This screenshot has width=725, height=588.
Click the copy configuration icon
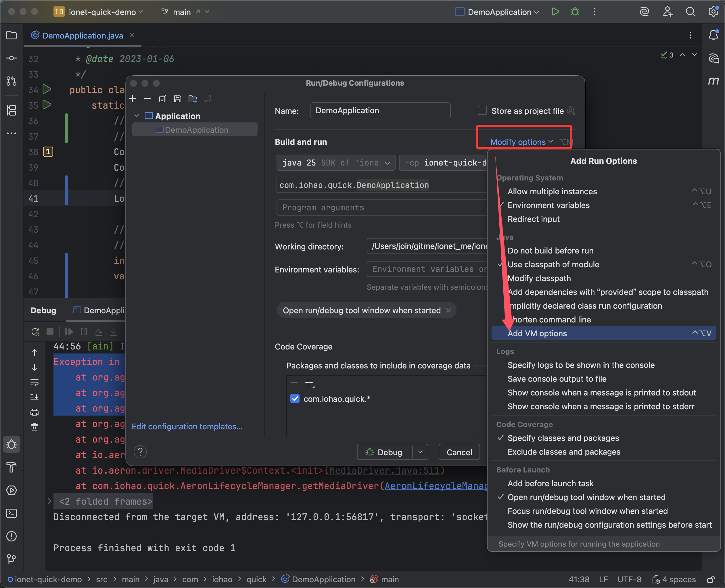(x=163, y=99)
